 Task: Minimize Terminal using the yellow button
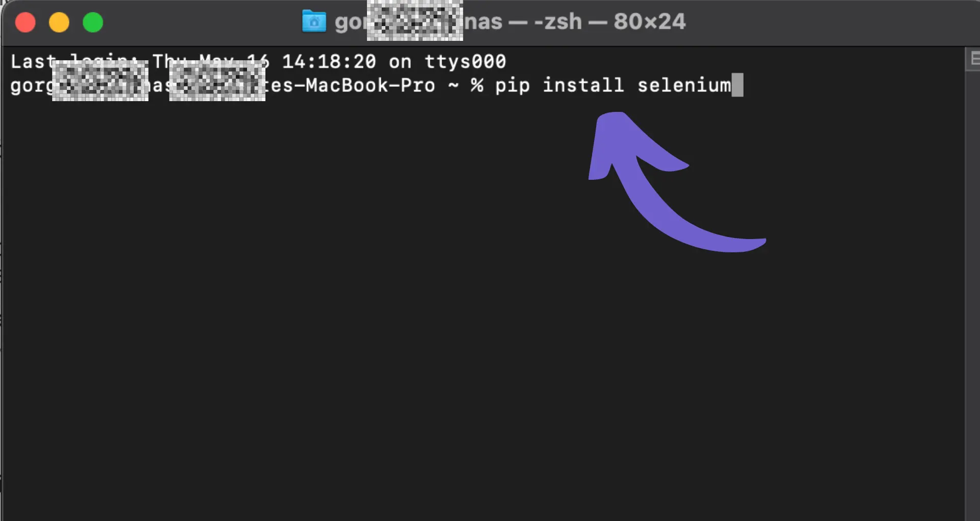(59, 22)
